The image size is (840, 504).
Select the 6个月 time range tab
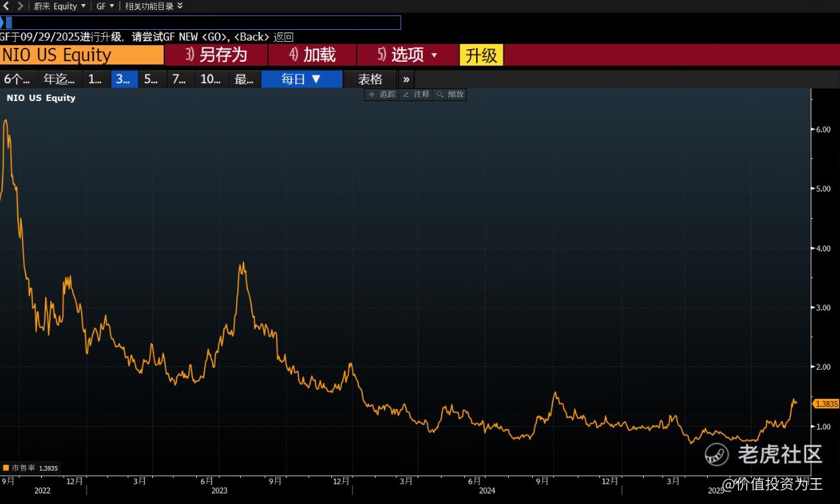click(x=19, y=79)
